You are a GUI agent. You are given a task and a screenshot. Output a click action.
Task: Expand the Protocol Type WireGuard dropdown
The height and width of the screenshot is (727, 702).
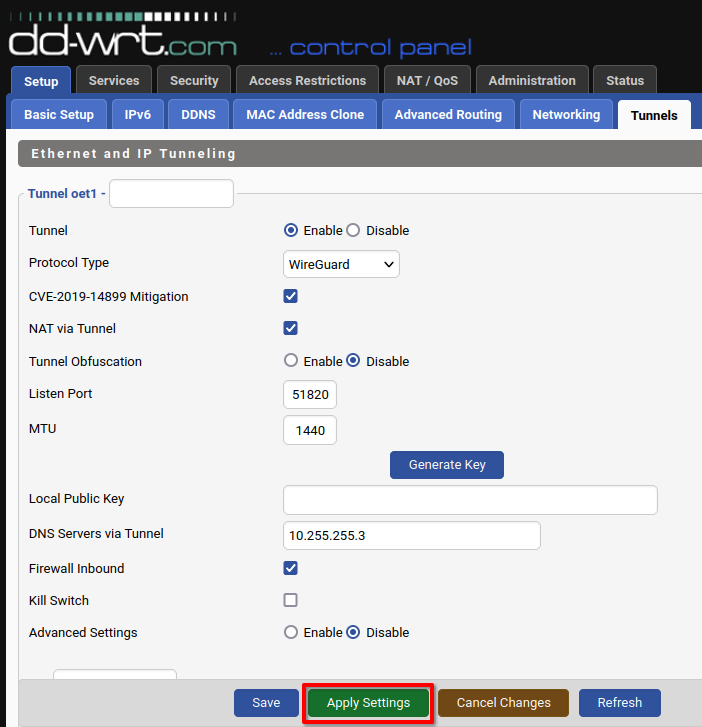342,264
